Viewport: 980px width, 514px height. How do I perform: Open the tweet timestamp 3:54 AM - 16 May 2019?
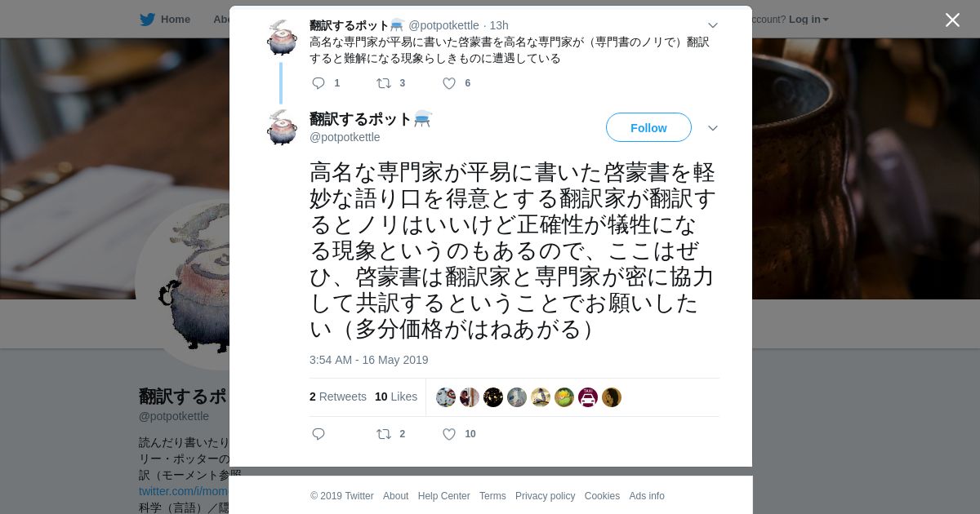point(368,360)
